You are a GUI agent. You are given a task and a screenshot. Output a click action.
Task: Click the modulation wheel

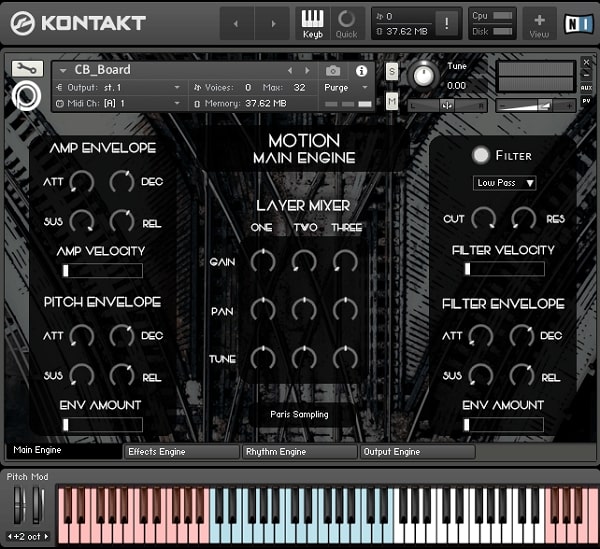click(38, 505)
